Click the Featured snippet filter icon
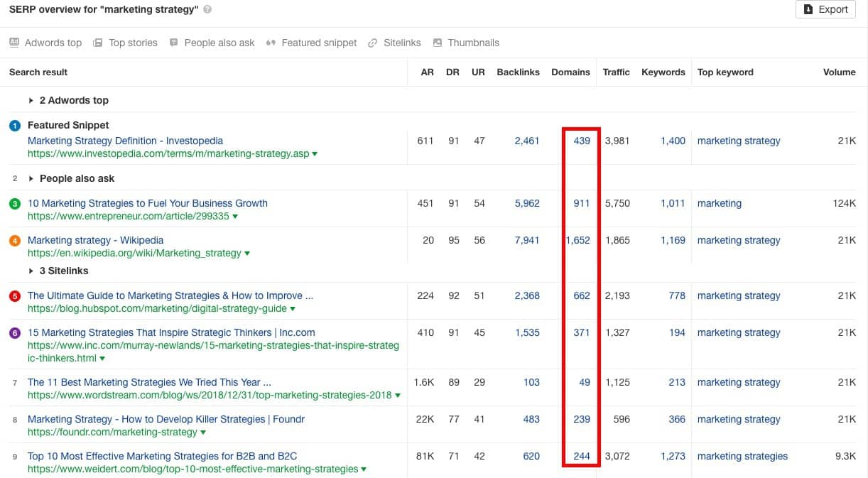The width and height of the screenshot is (868, 478). pyautogui.click(x=271, y=43)
